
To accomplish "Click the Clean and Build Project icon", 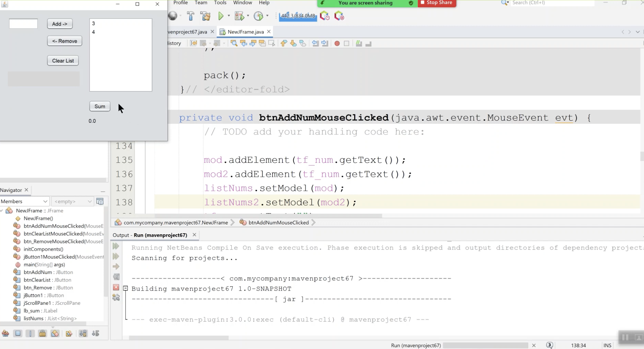I will [x=205, y=16].
